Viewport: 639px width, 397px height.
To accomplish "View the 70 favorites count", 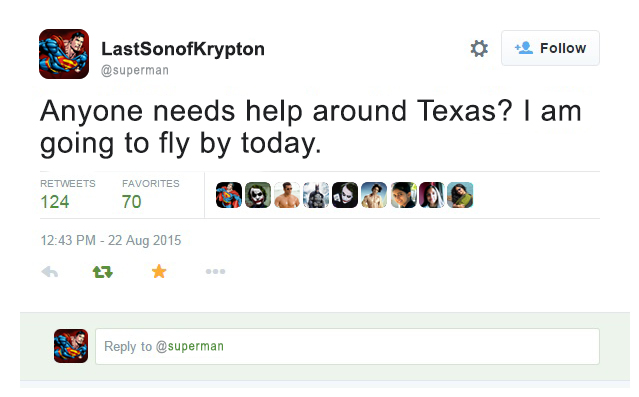I will coord(131,202).
